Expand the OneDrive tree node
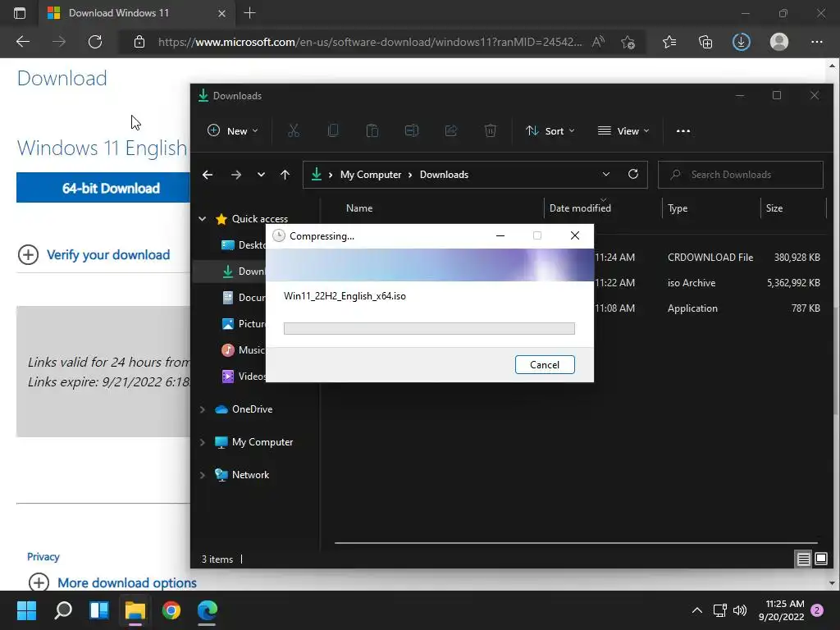This screenshot has height=630, width=840. [x=203, y=409]
